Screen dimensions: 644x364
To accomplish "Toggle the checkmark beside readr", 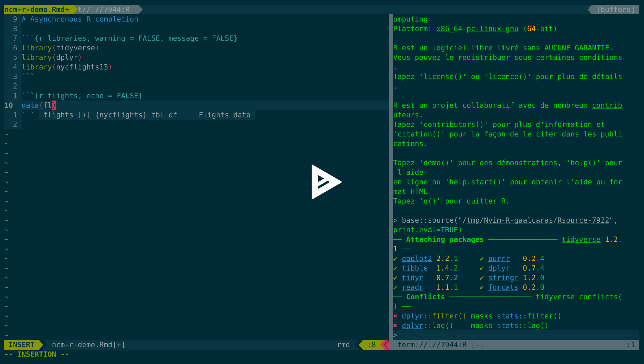I will pyautogui.click(x=395, y=287).
